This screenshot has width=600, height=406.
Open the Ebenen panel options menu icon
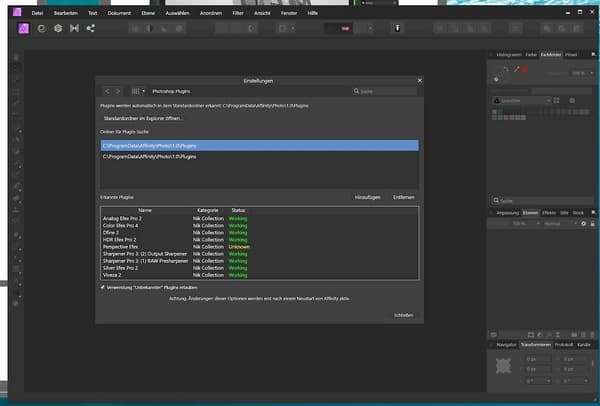coord(593,212)
